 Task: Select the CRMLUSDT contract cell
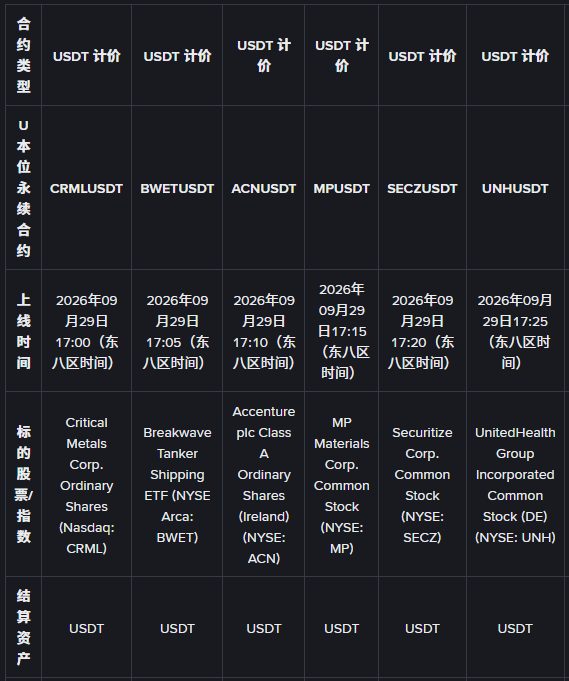(x=86, y=188)
